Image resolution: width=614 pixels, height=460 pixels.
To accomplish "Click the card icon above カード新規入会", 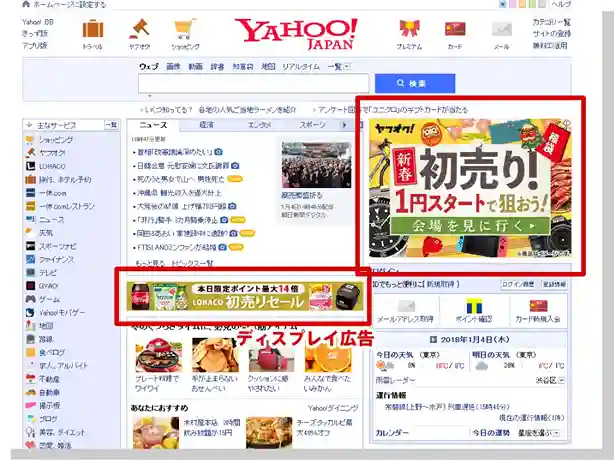I will 538,305.
